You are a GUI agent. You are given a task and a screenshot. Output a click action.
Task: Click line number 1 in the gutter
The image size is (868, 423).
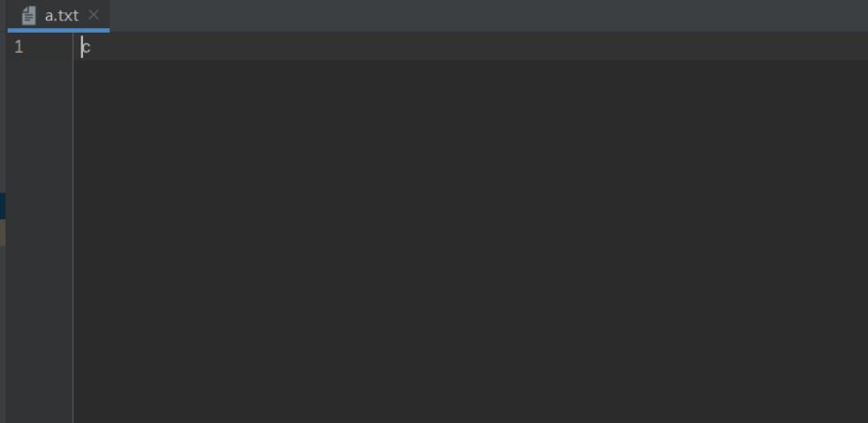point(19,47)
